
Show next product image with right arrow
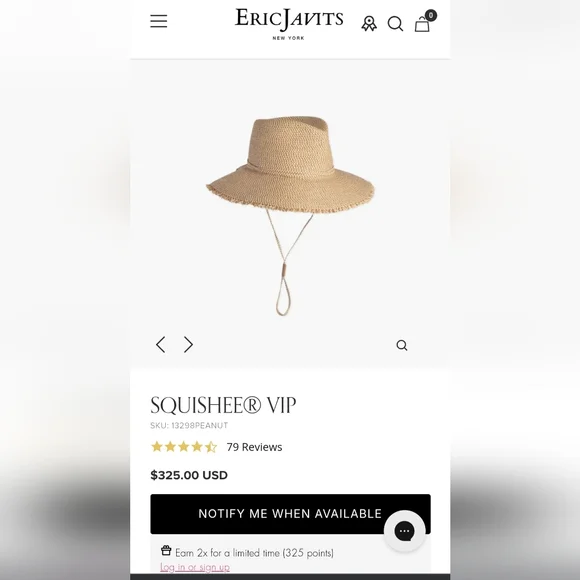(x=188, y=345)
